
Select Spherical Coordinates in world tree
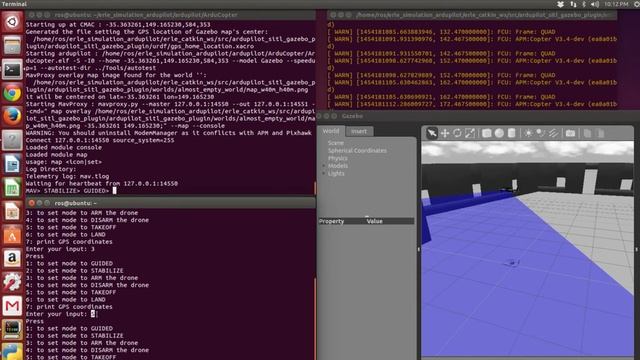click(357, 151)
